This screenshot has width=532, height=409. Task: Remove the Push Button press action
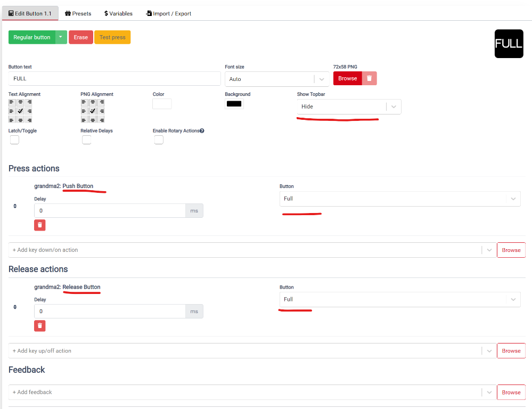pyautogui.click(x=40, y=225)
